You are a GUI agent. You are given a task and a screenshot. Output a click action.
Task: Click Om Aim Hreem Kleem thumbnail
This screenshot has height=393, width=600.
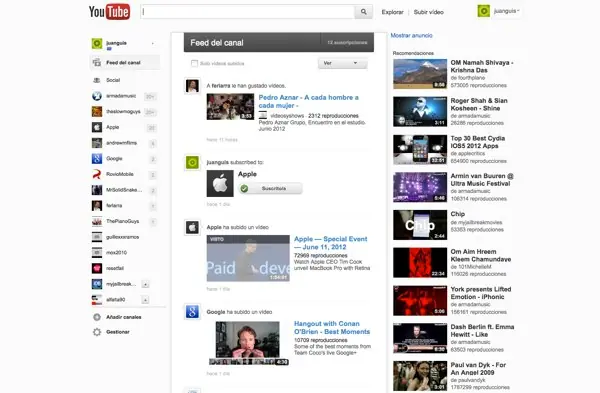420,263
